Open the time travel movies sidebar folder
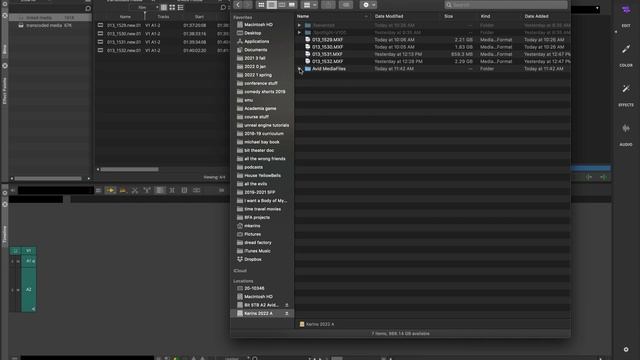 point(262,209)
